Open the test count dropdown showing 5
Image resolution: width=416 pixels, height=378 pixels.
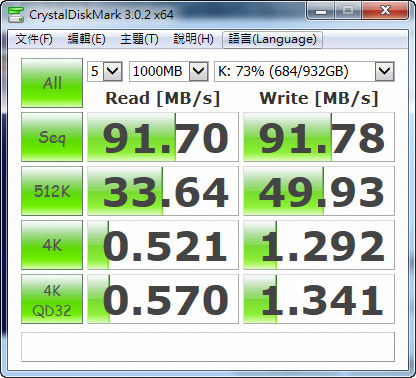[105, 71]
